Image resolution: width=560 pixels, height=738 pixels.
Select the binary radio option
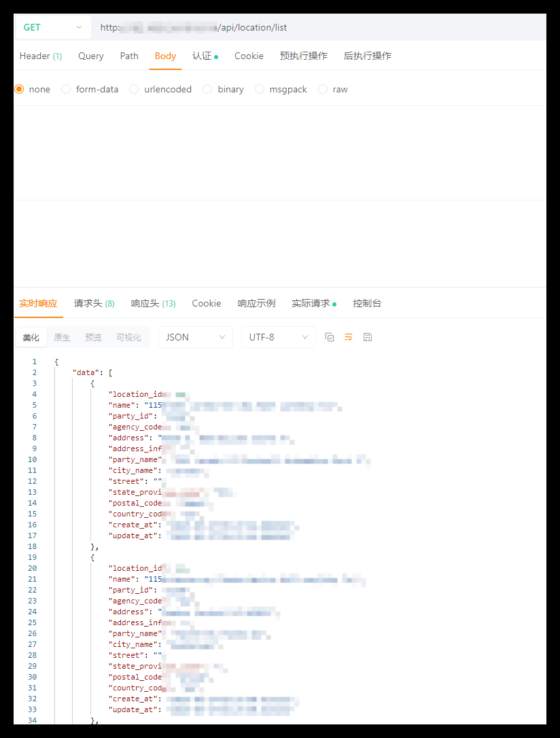[207, 89]
